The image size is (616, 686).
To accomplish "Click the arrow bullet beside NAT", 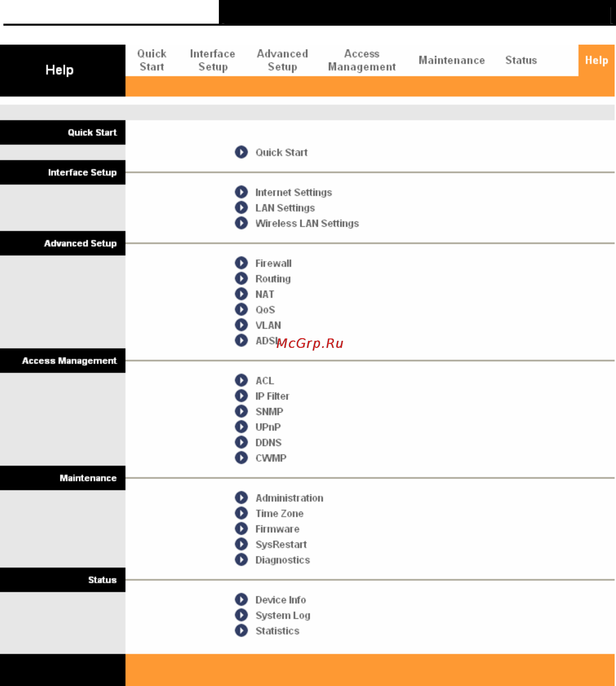I will pyautogui.click(x=242, y=294).
